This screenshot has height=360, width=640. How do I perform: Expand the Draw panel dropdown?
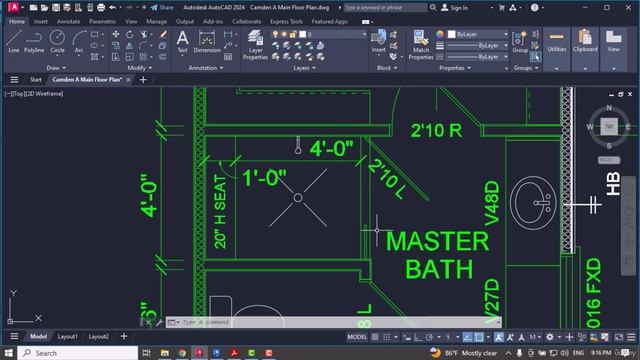[56, 68]
